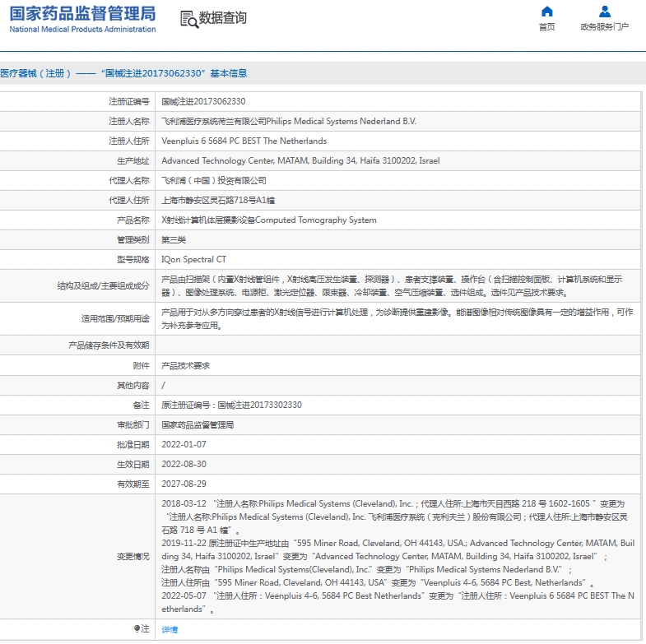The width and height of the screenshot is (646, 644).
Task: Click the 数据查询 search document icon
Action: (x=189, y=20)
